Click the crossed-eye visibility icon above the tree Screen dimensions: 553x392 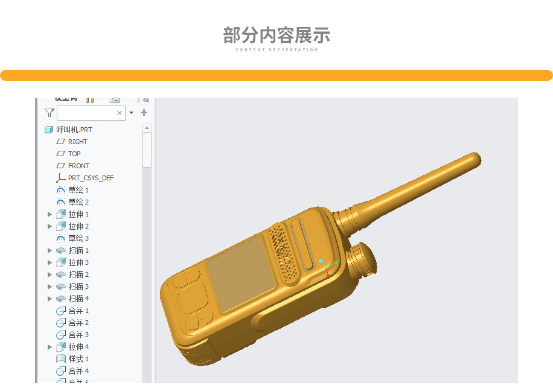(146, 100)
